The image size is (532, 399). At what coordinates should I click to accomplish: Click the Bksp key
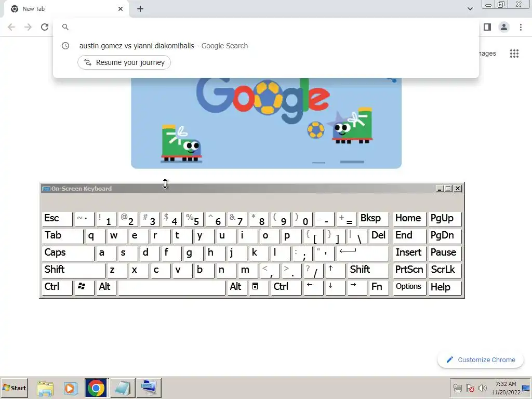point(374,219)
